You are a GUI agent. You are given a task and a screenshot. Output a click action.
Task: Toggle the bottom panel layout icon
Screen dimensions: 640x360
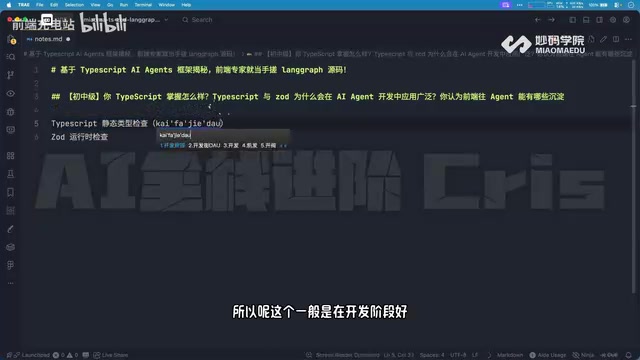click(586, 20)
